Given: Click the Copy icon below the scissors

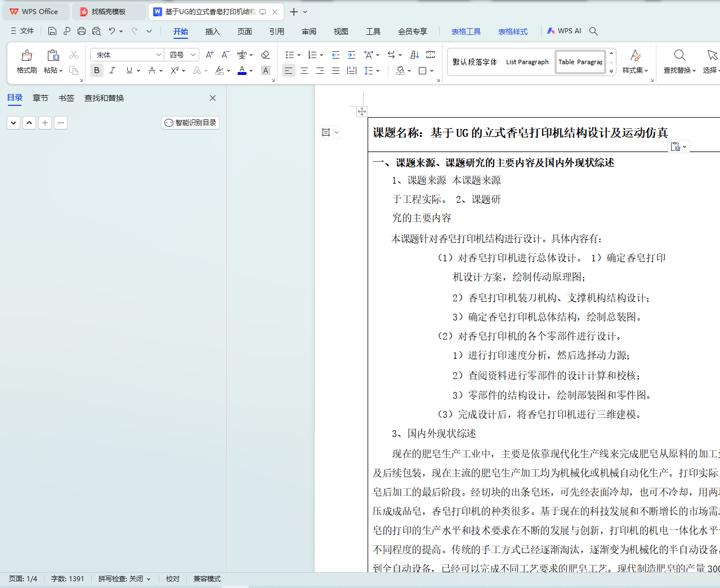Looking at the screenshot, I should pos(74,70).
